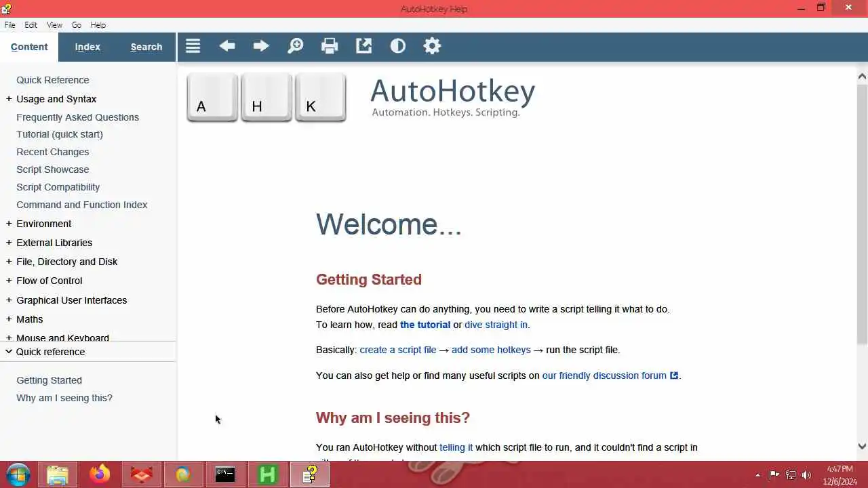This screenshot has width=868, height=488.
Task: Open settings via the gear icon
Action: (x=432, y=46)
